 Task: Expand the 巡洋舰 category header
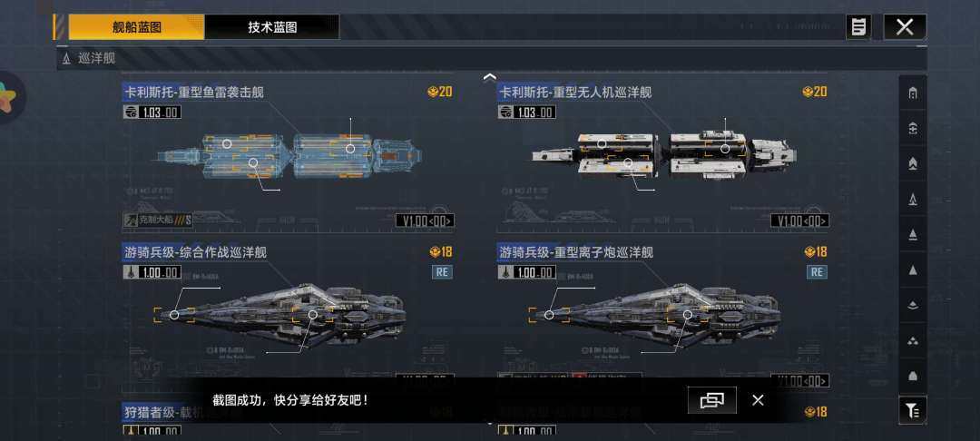pos(492,59)
